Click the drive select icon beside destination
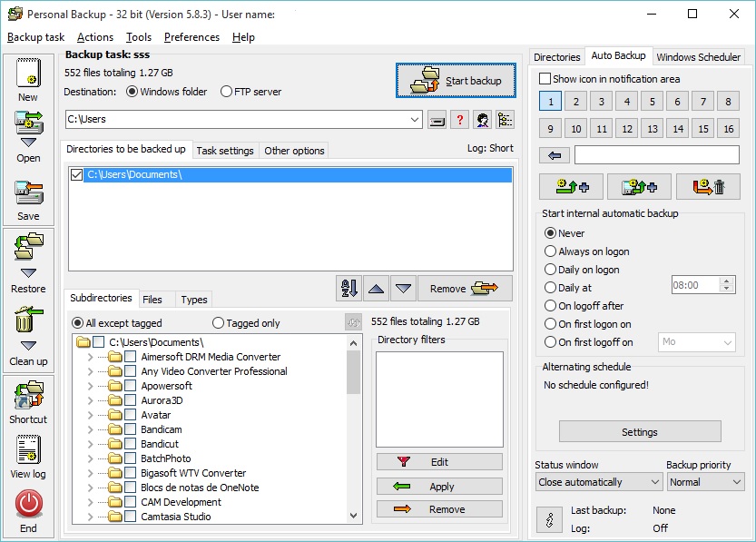Screen dimensions: 756x542 (x=437, y=120)
